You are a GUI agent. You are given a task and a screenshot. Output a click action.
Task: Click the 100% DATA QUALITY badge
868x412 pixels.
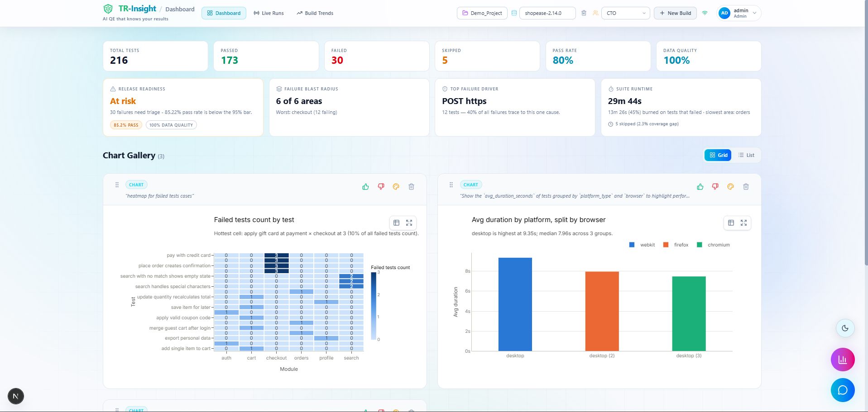(171, 125)
